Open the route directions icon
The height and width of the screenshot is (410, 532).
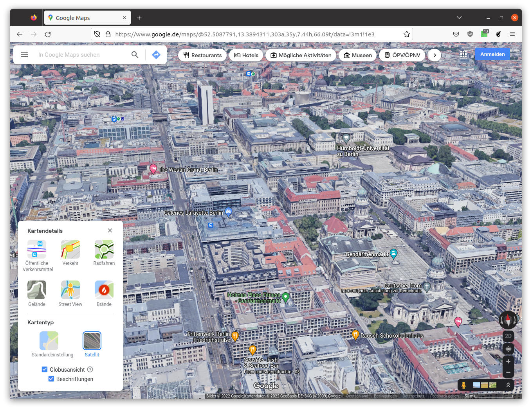point(156,55)
